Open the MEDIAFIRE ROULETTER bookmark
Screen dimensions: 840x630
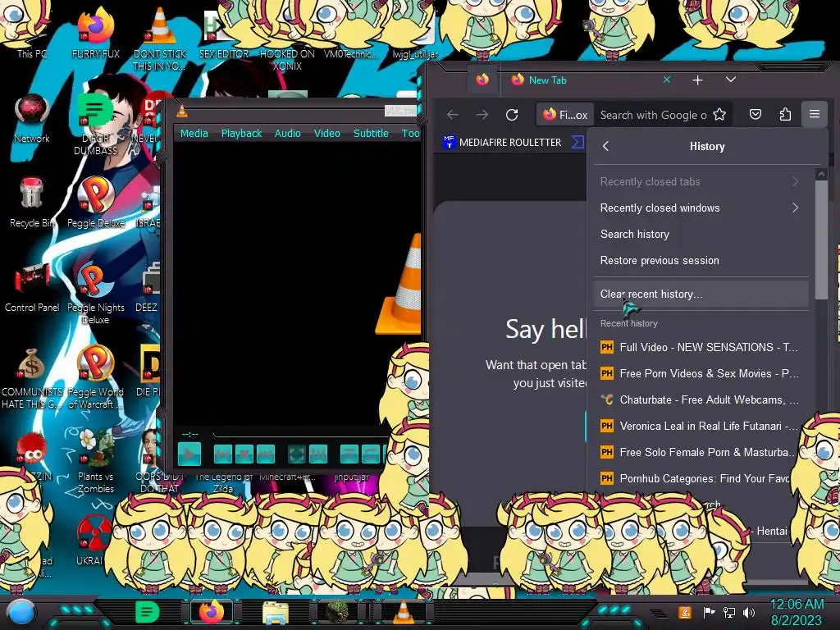pyautogui.click(x=503, y=143)
